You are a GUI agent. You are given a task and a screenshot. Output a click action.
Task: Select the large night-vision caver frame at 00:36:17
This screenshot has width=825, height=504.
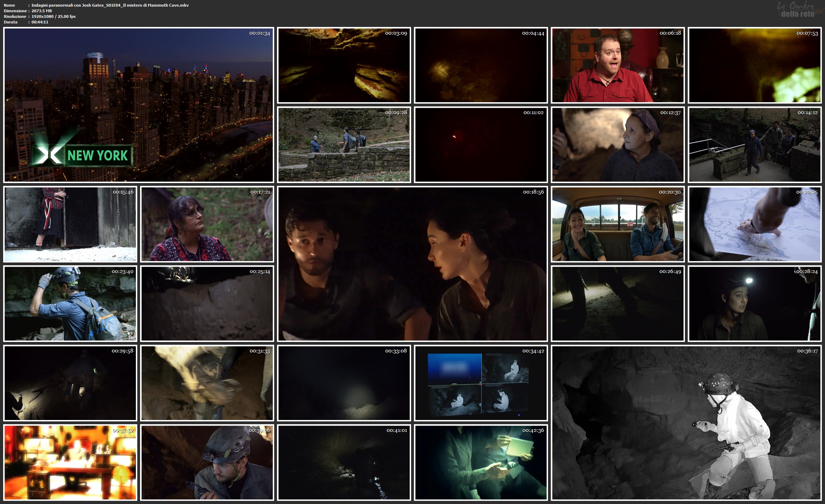[x=686, y=423]
